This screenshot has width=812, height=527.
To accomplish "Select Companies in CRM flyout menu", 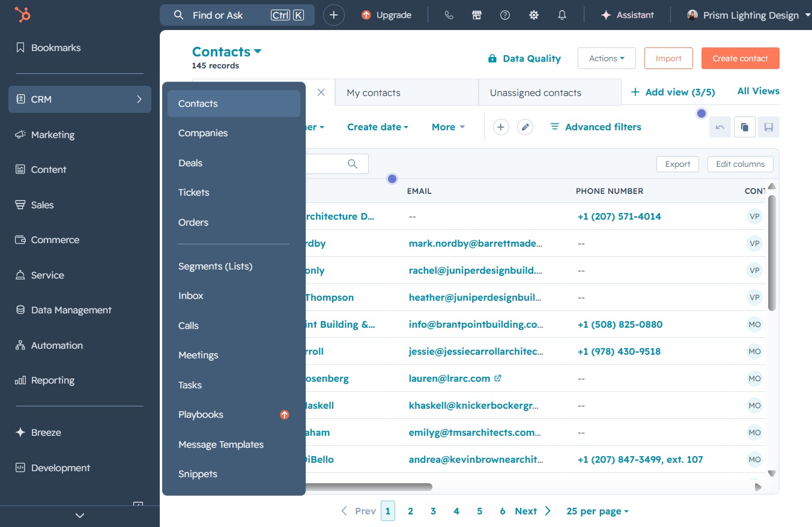I will [x=234, y=133].
